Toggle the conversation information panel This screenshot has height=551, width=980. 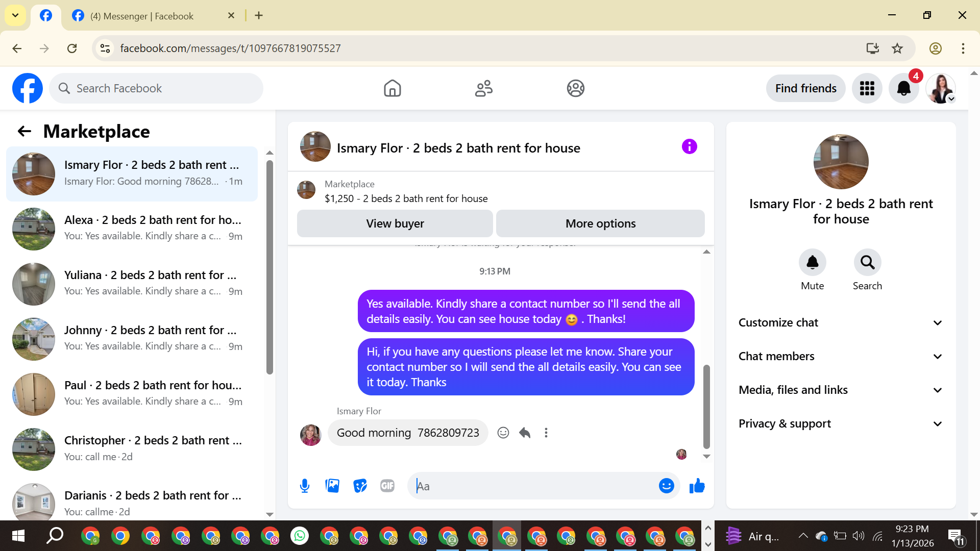(689, 147)
